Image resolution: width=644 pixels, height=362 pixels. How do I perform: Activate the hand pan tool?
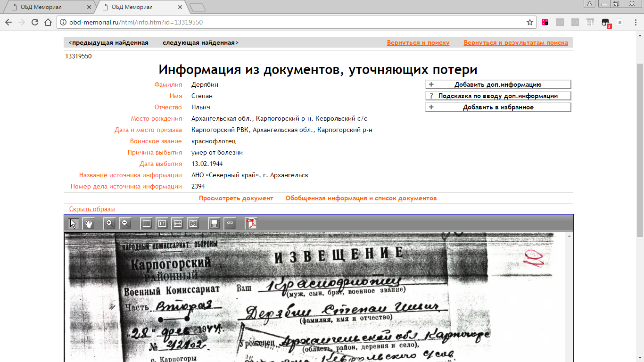[88, 223]
